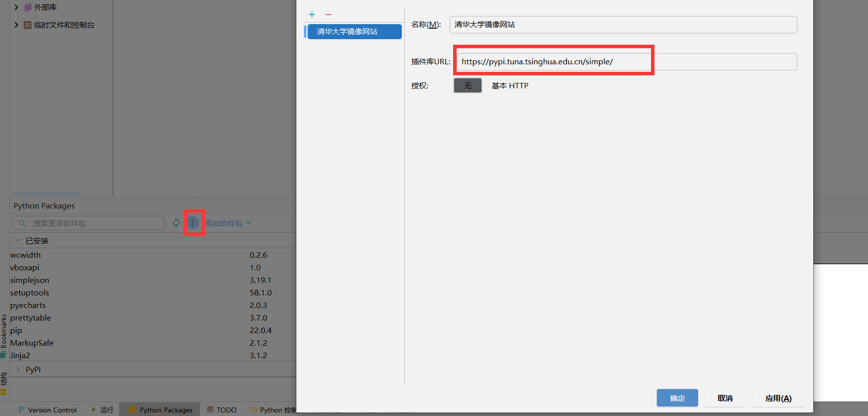Select the 无 authorization option
This screenshot has height=416, width=868.
pos(468,85)
